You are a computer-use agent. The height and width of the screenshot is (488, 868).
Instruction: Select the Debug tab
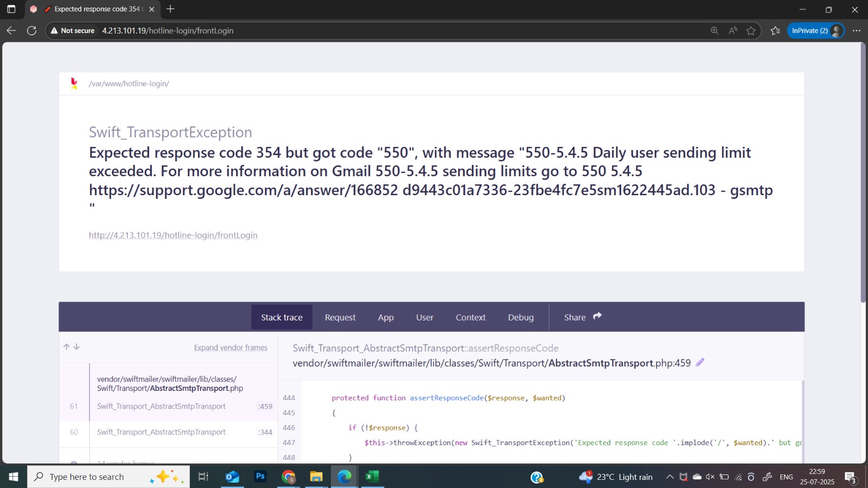point(521,317)
